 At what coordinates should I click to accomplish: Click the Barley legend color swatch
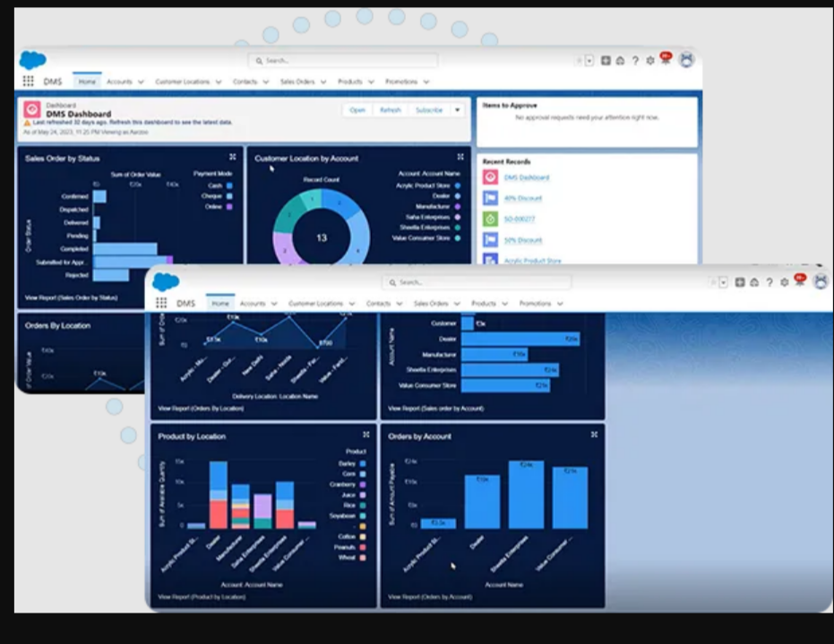point(363,464)
